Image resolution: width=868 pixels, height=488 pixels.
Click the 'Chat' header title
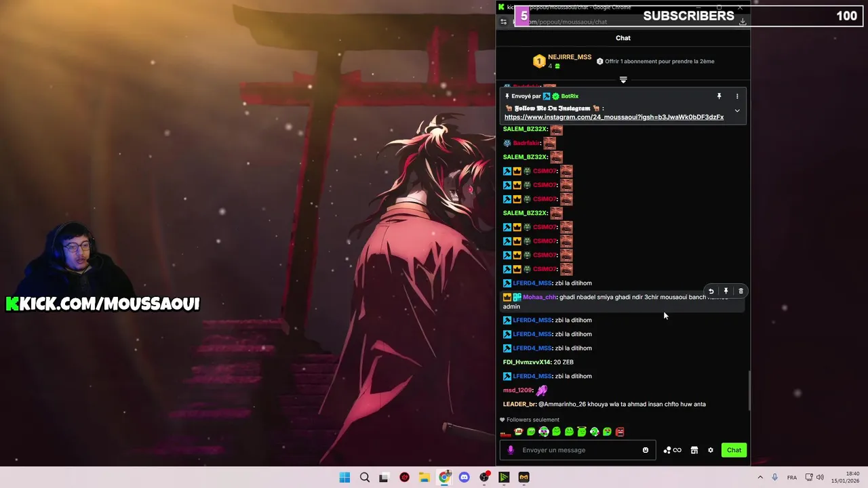[x=623, y=38]
